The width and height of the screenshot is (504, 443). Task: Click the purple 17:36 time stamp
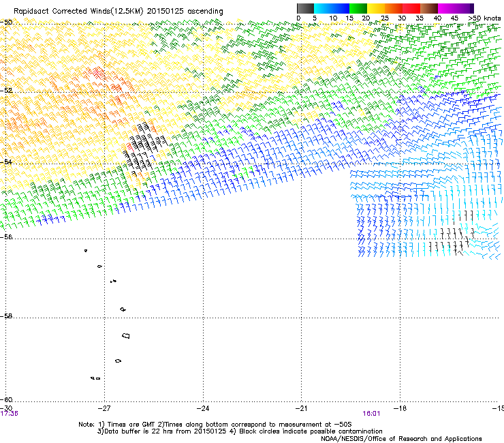pyautogui.click(x=9, y=414)
